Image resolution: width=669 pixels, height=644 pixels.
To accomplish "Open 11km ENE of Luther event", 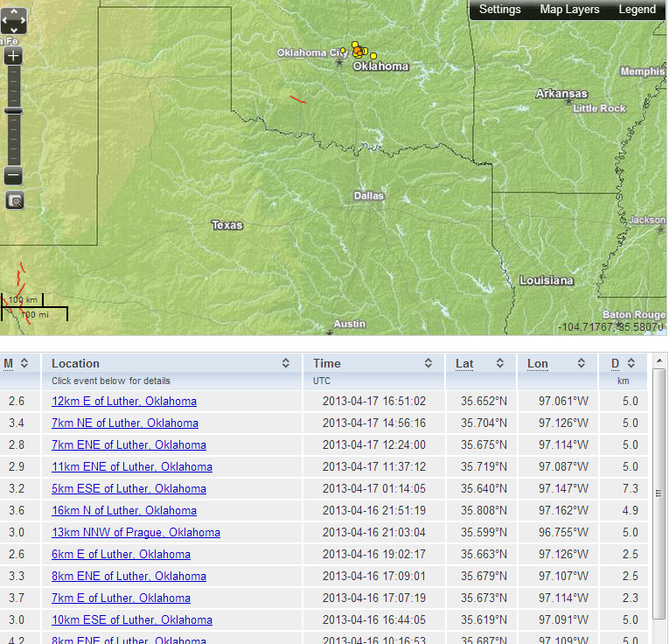I will pyautogui.click(x=132, y=466).
